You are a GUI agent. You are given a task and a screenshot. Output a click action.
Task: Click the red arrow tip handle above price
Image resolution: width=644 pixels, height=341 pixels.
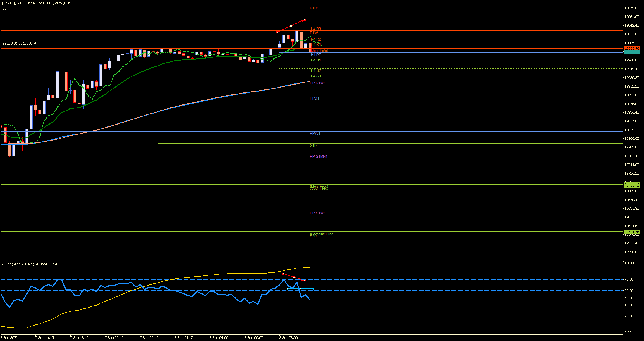click(x=304, y=20)
